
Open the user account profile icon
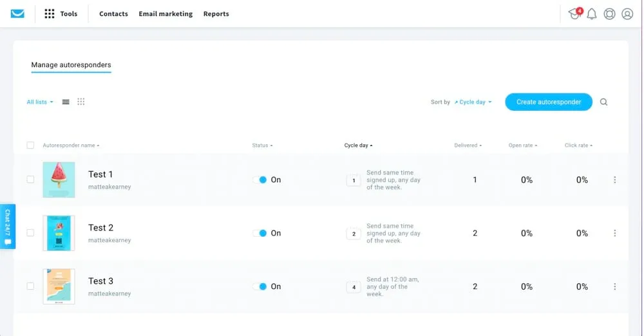tap(627, 14)
